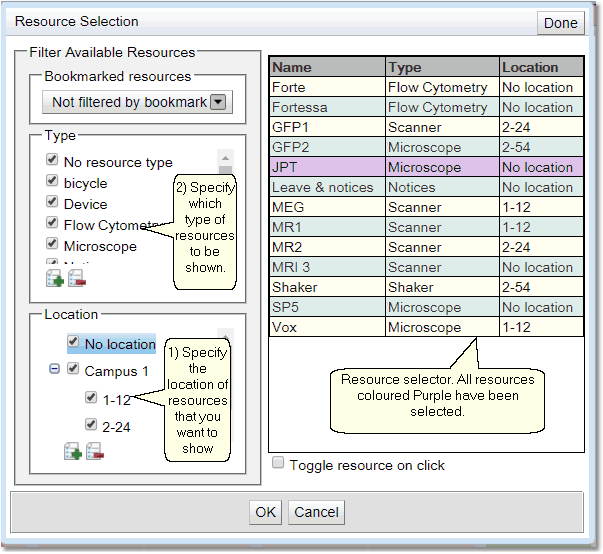The width and height of the screenshot is (603, 554).
Task: Uncheck the bicycle resource type
Action: pyautogui.click(x=51, y=183)
